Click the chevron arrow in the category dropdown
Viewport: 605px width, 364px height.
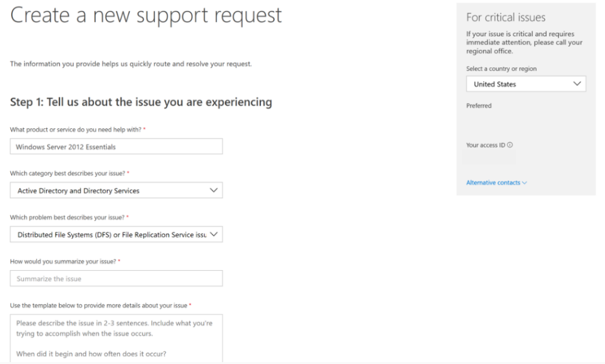pyautogui.click(x=214, y=190)
